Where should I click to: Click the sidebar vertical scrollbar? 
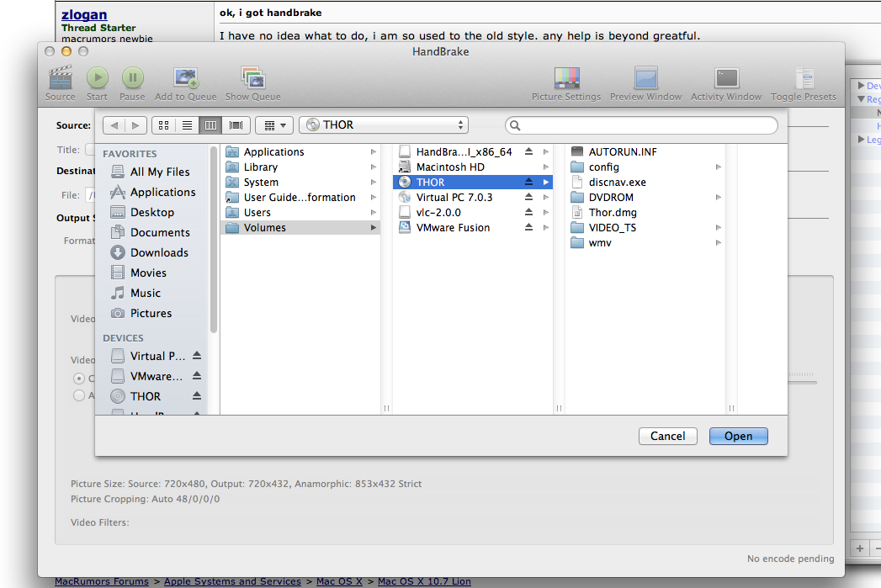pyautogui.click(x=214, y=240)
